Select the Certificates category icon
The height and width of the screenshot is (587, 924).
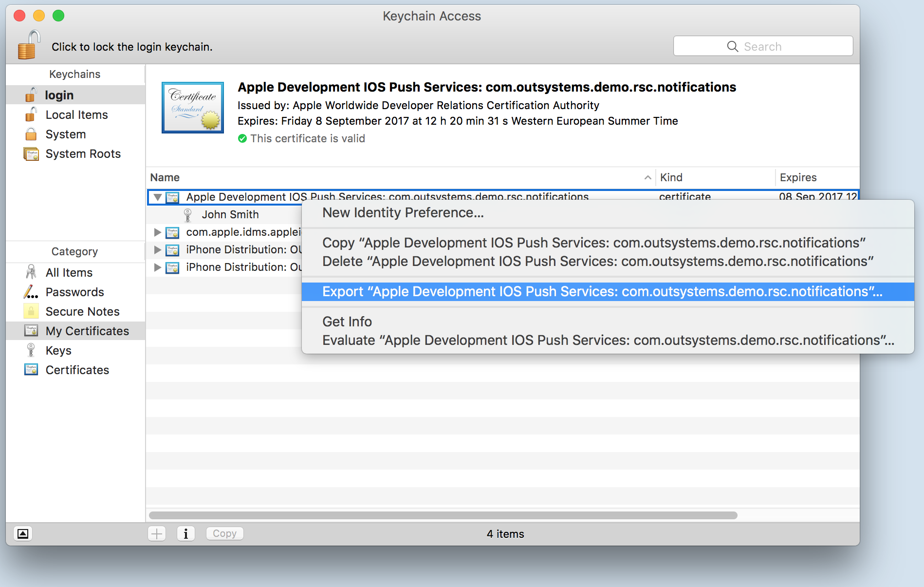(31, 370)
